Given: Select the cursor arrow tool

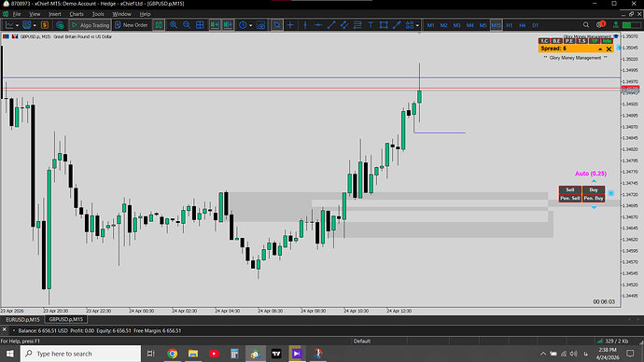Looking at the screenshot, I should pos(277,25).
